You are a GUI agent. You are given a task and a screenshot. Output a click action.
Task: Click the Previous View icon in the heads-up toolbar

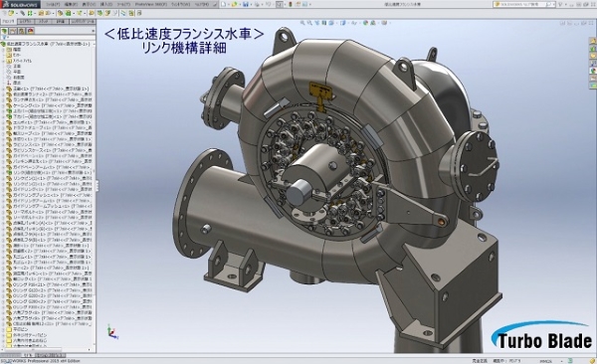tap(317, 23)
